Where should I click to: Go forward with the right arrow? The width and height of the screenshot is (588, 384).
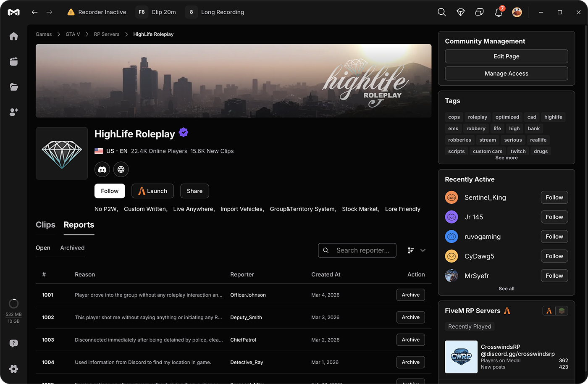(x=50, y=12)
